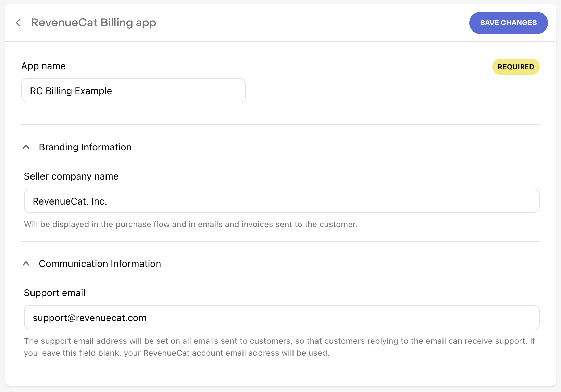The image size is (561, 392).
Task: Collapse the Communication Information section chevron
Action: [x=26, y=264]
